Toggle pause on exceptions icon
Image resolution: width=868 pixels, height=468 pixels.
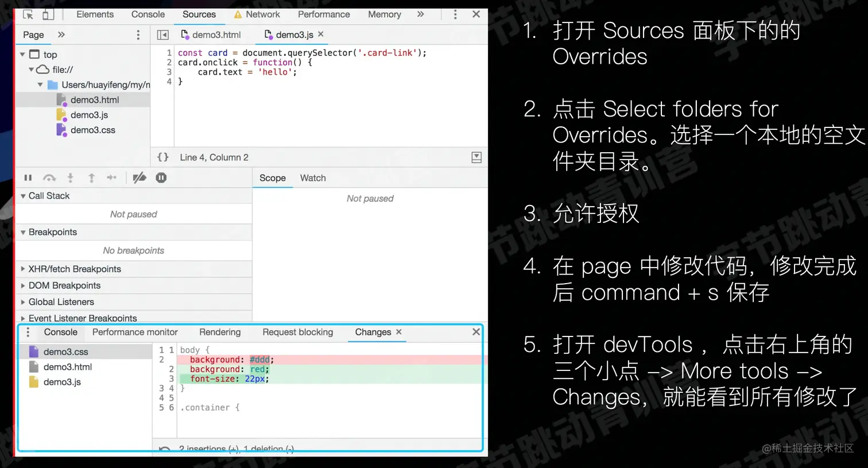point(161,177)
